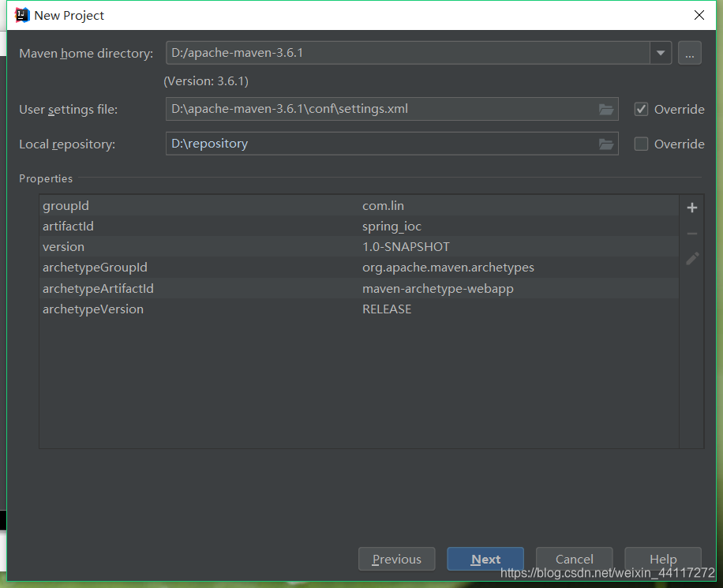
Task: Browse folder icon in User settings file
Action: 606,109
